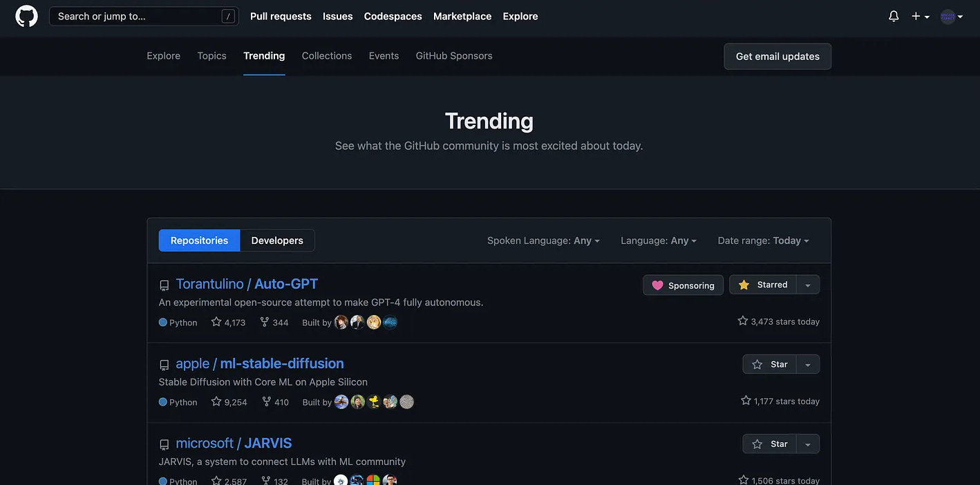Expand the star list dropdown for ml-stable-diffusion
Viewport: 980px width, 485px height.
click(x=808, y=364)
